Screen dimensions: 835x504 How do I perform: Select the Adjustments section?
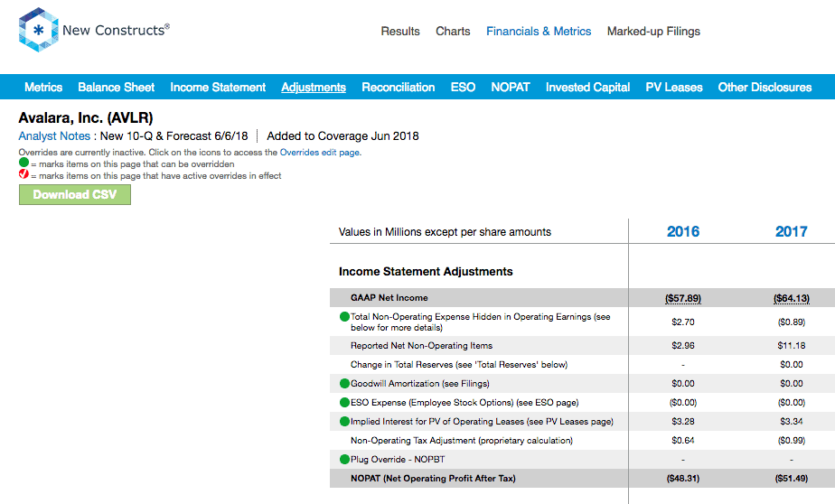[314, 88]
